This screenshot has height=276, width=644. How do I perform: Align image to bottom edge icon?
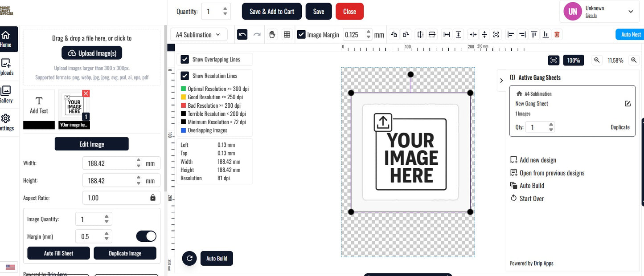pos(546,34)
